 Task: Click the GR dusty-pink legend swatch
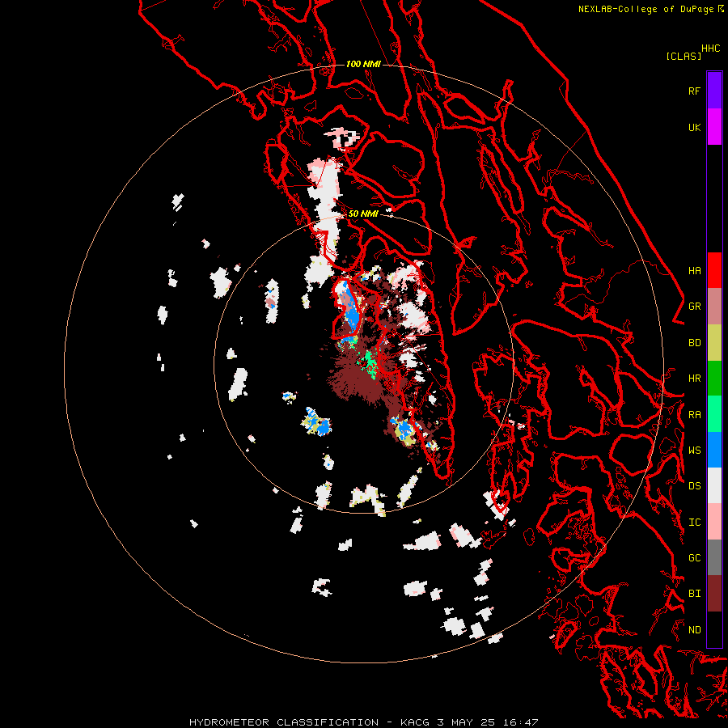[x=714, y=307]
